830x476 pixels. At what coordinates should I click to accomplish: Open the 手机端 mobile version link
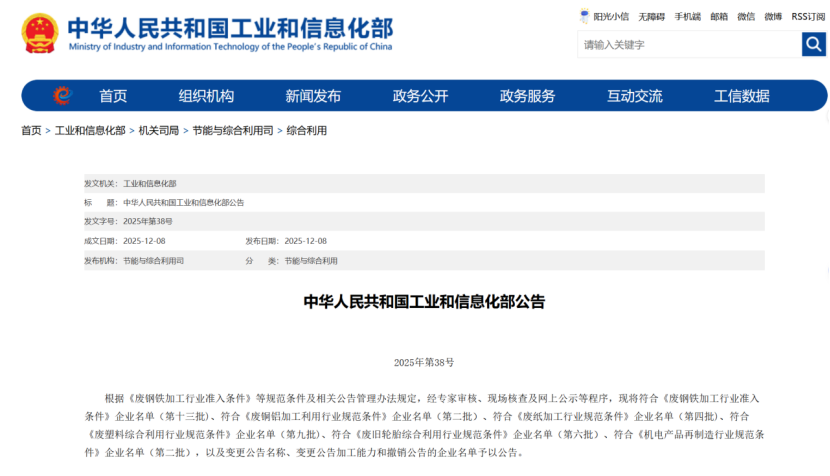687,17
